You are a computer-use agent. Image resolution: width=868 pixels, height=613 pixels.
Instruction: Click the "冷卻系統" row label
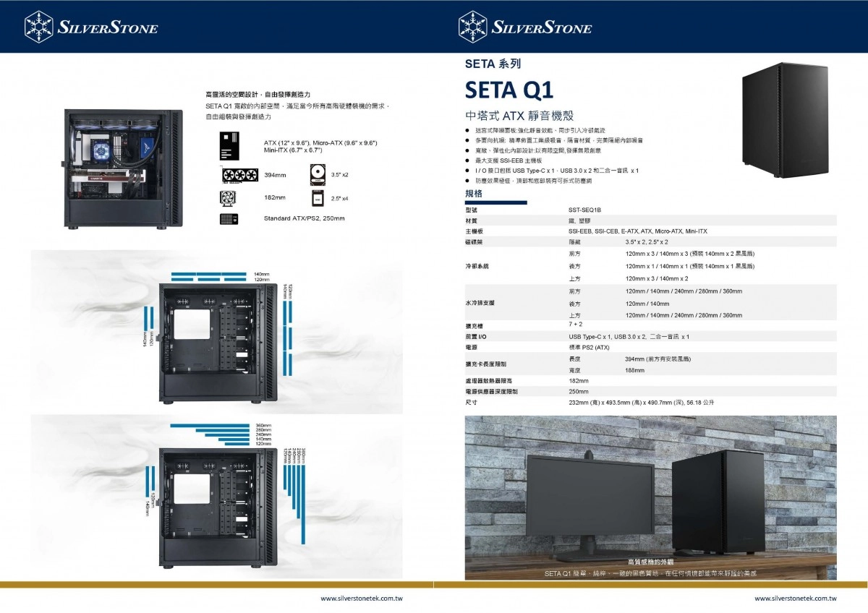tap(477, 266)
